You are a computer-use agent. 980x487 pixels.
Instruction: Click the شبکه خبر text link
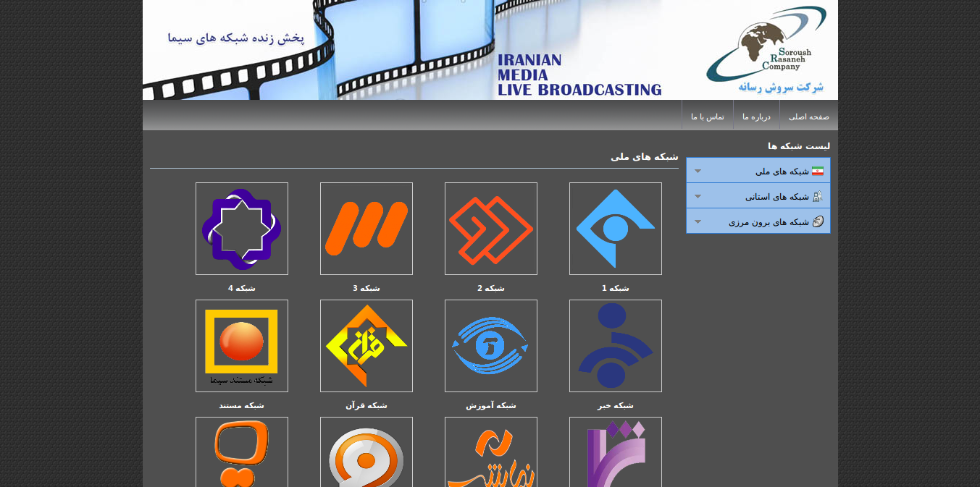click(616, 405)
